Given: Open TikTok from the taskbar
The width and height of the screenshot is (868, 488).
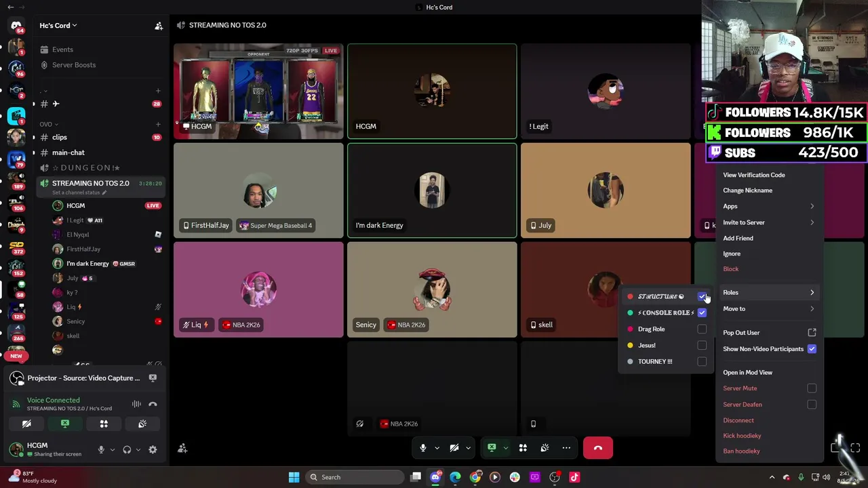Looking at the screenshot, I should (x=574, y=477).
